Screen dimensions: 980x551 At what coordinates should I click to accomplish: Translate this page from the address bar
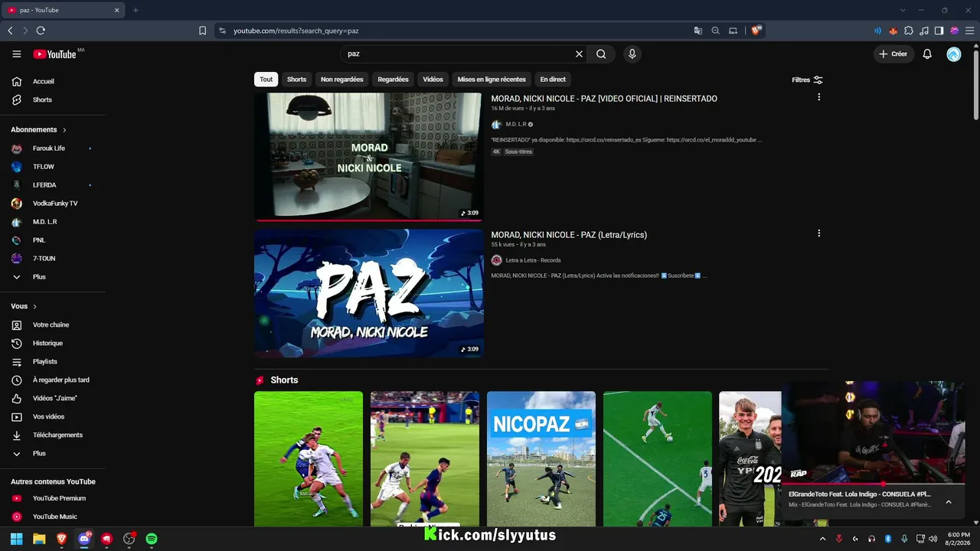(x=697, y=31)
